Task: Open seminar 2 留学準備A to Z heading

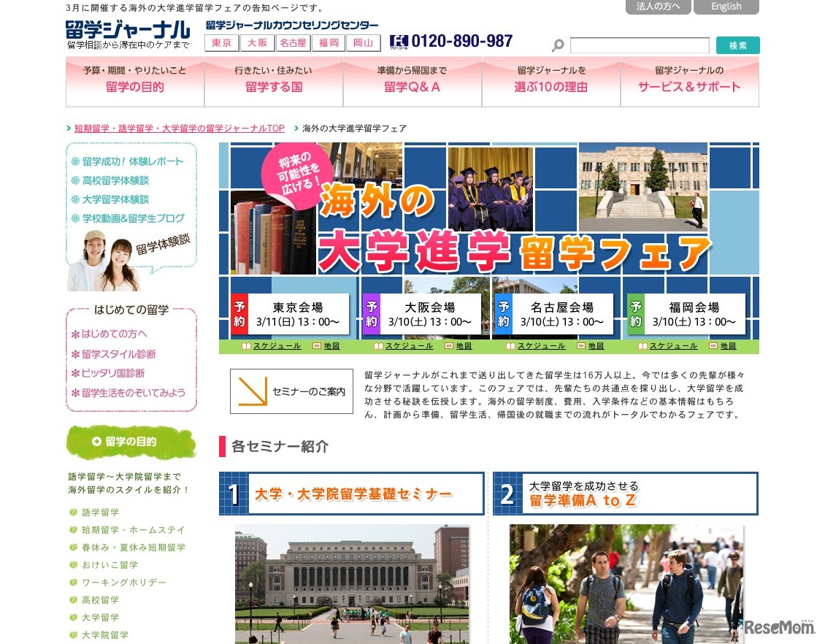Action: [x=626, y=494]
